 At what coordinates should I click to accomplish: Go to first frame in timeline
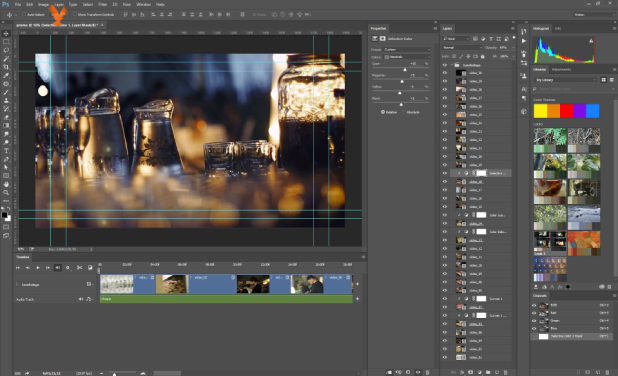[x=18, y=268]
